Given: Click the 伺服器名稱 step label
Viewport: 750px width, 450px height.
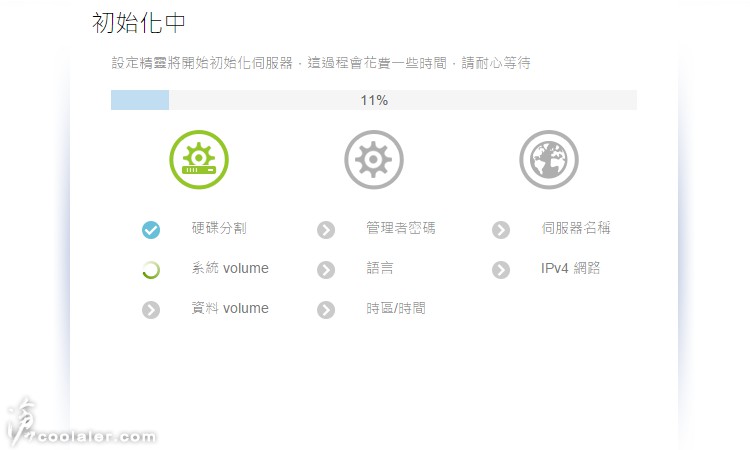Looking at the screenshot, I should click(x=576, y=228).
